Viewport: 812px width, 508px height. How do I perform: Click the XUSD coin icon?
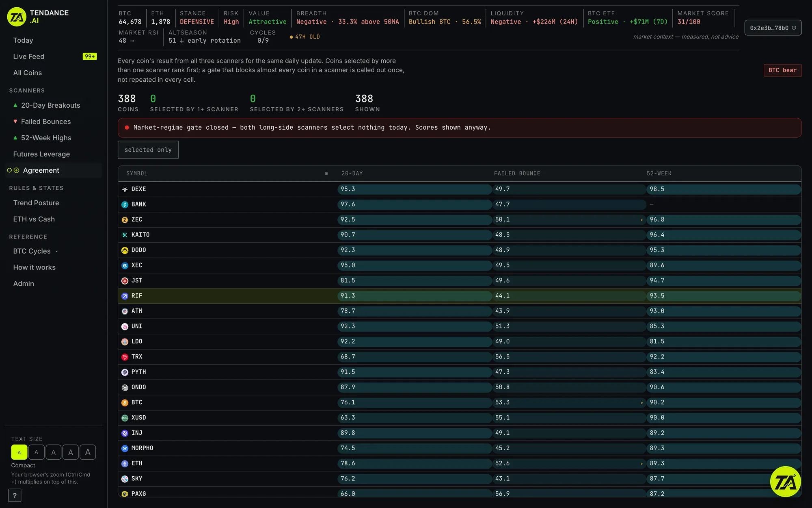pyautogui.click(x=125, y=418)
